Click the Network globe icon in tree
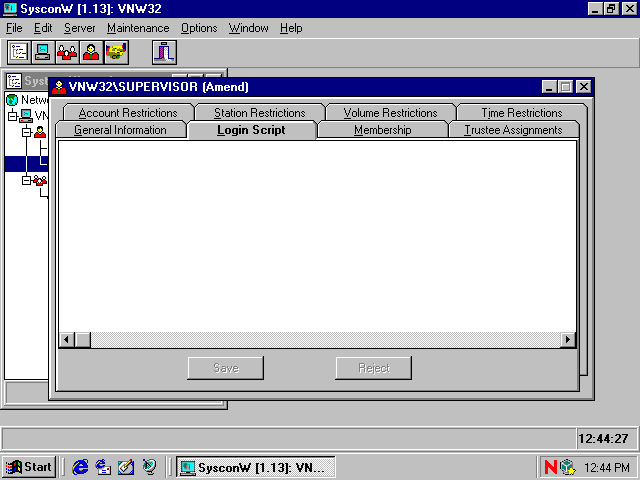640x480 pixels. click(x=12, y=100)
